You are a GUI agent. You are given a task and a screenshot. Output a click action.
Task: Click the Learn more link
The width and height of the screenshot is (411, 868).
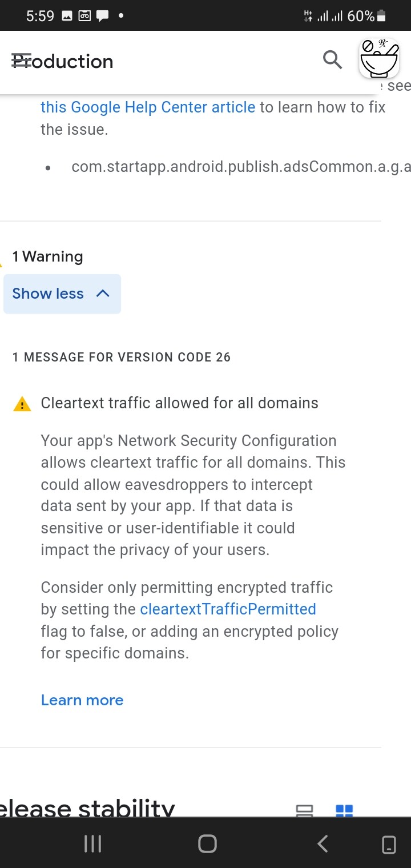point(82,701)
